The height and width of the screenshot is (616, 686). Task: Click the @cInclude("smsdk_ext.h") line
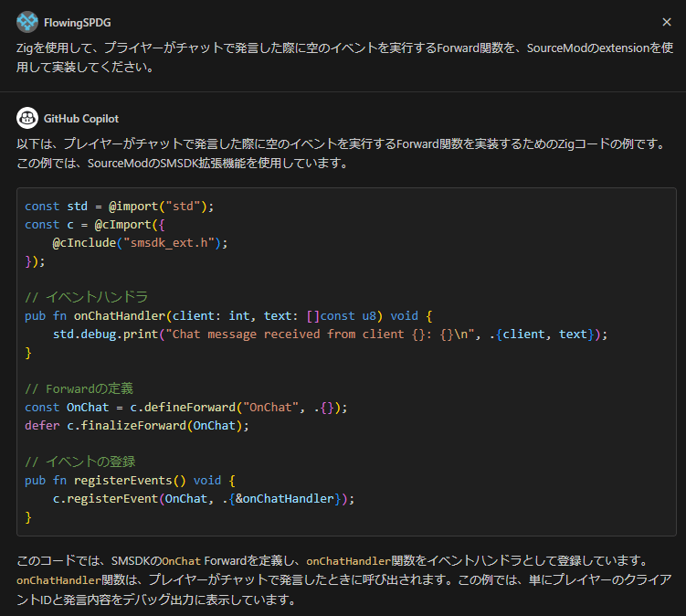[140, 243]
